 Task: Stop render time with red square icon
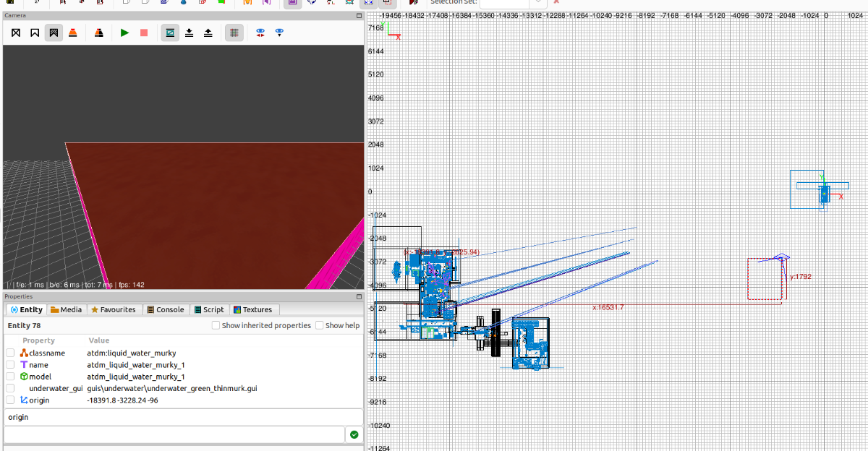144,33
